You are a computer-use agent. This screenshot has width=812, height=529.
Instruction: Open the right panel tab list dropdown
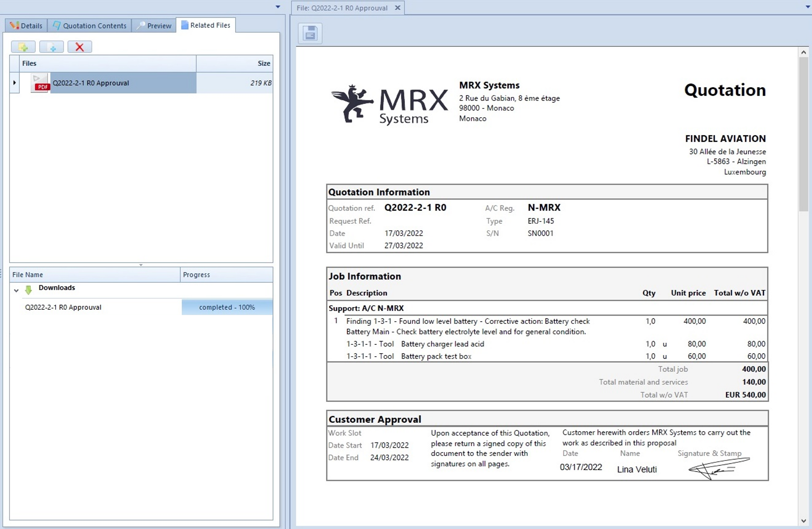(808, 7)
